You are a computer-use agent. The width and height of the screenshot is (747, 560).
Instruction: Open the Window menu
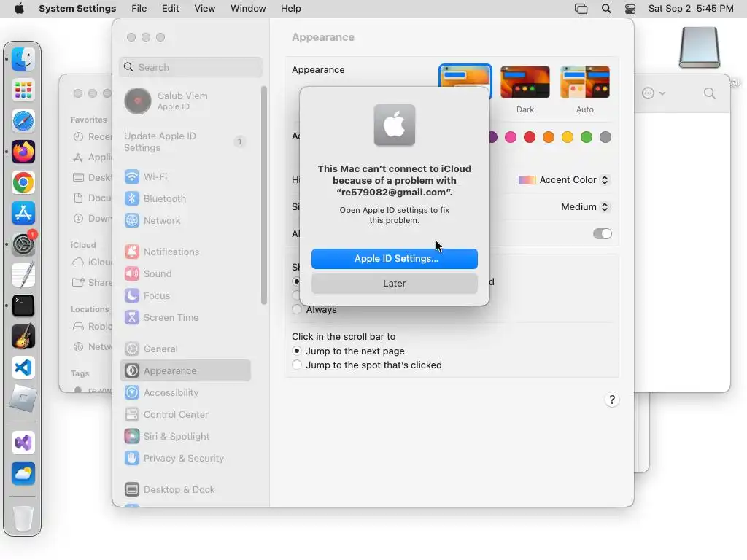(x=248, y=9)
